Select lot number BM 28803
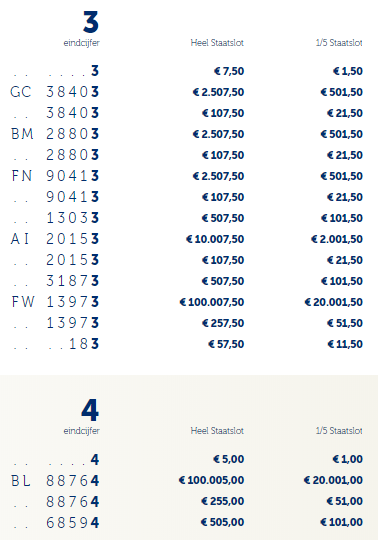Viewport: 378px width, 540px height. (55, 134)
